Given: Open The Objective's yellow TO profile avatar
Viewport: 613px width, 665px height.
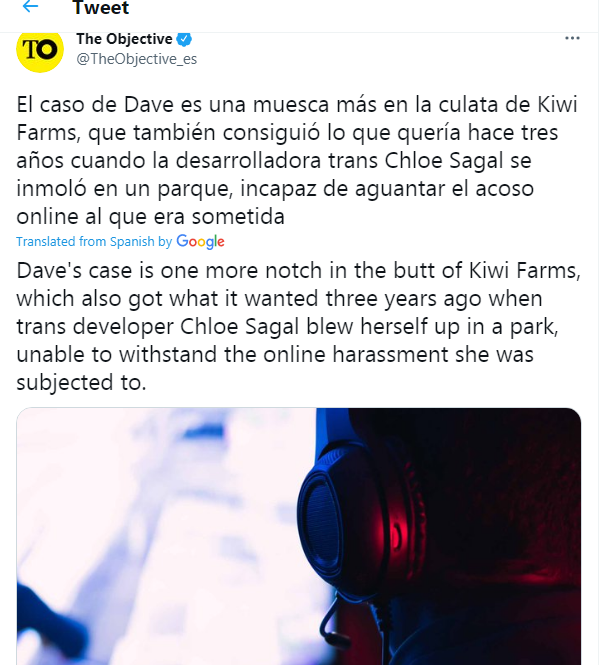Looking at the screenshot, I should [40, 50].
